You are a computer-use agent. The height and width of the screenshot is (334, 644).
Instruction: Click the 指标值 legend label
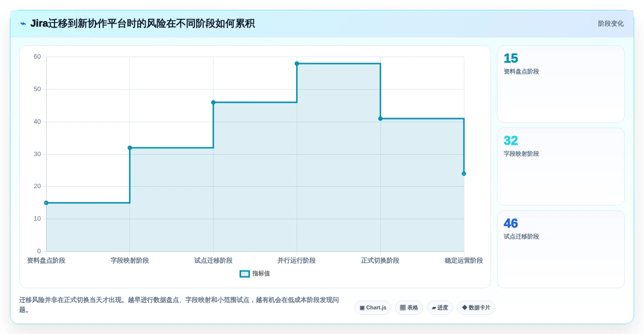261,274
